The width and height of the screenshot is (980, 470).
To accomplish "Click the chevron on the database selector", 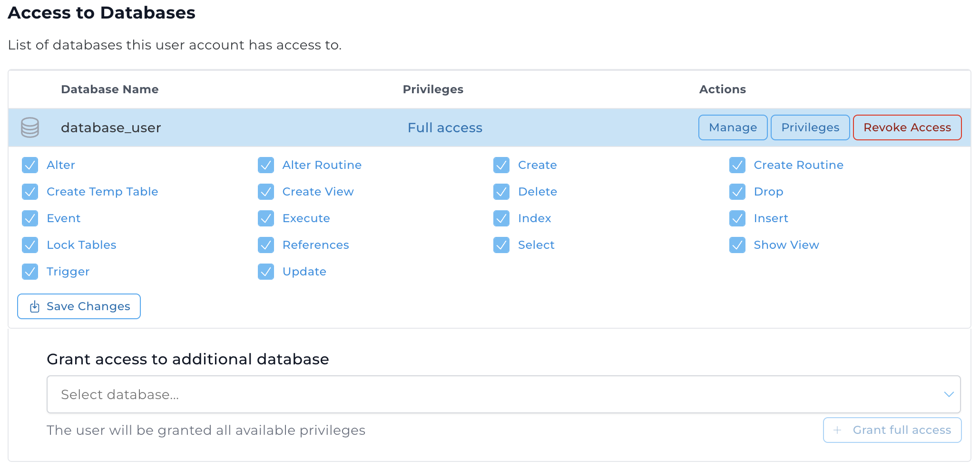I will [950, 394].
